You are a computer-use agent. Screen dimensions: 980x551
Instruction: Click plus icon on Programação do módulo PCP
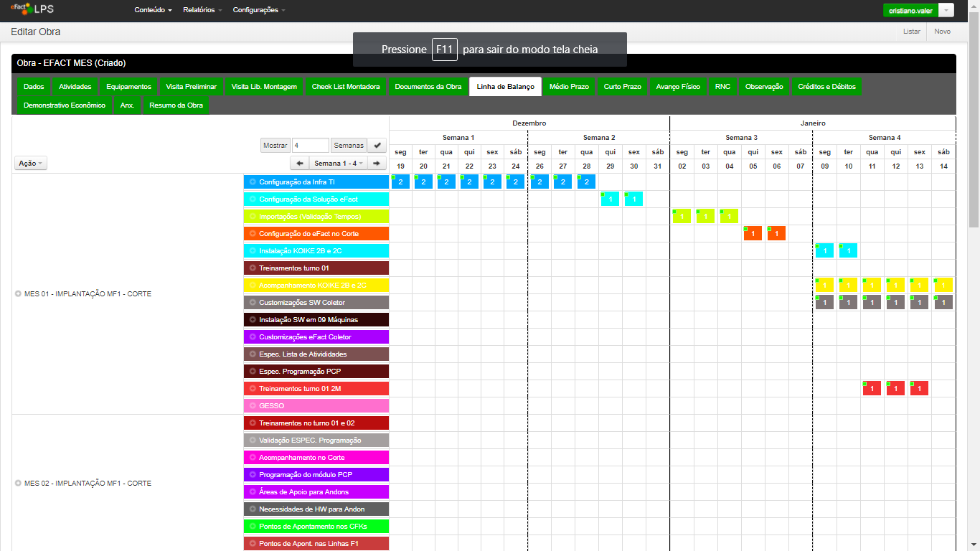coord(253,475)
